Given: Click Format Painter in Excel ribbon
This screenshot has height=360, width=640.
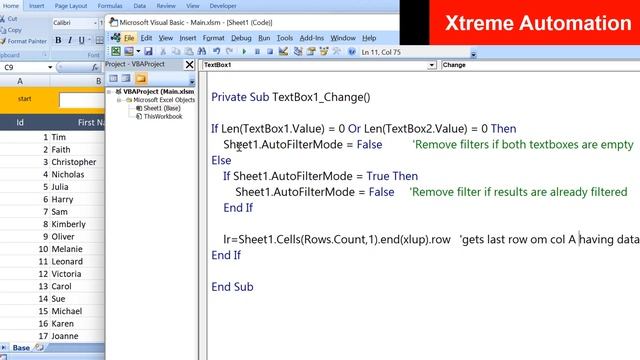Looking at the screenshot, I should [23, 41].
